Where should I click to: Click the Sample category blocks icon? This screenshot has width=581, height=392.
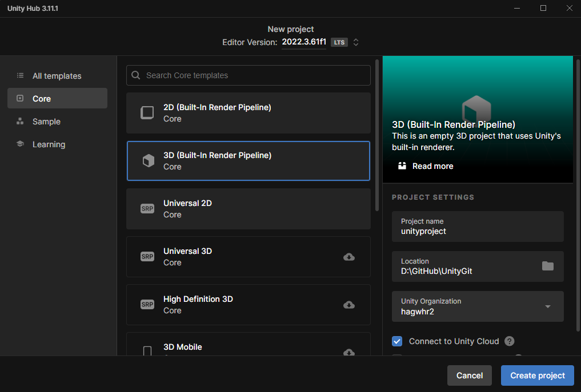[x=20, y=121]
